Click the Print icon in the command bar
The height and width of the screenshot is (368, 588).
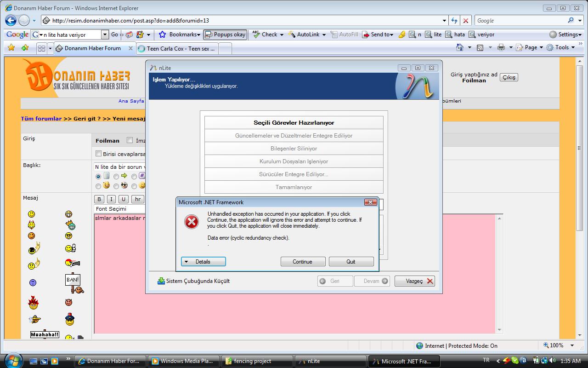click(501, 47)
